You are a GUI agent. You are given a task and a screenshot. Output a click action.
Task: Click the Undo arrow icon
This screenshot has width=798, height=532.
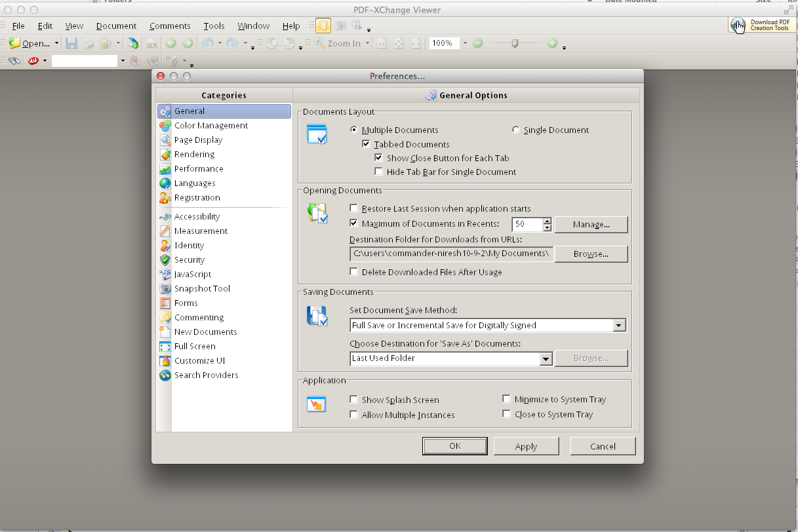(207, 43)
